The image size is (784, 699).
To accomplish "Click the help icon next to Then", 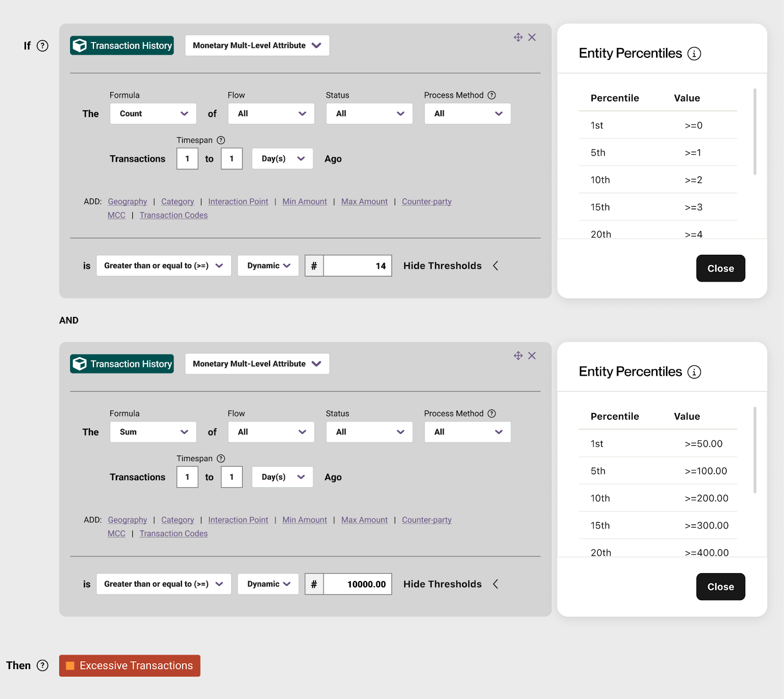I will tap(43, 666).
